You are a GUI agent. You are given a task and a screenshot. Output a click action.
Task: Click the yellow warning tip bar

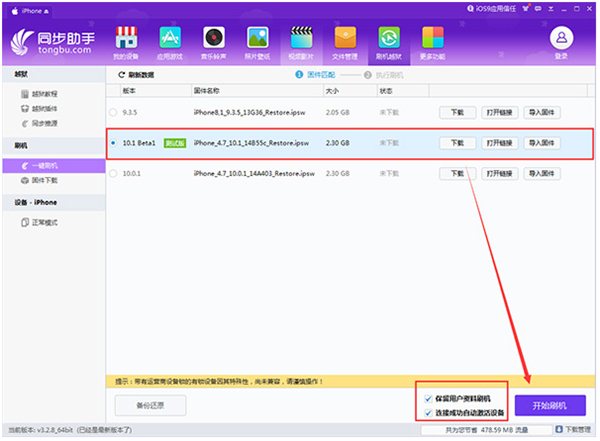(351, 382)
